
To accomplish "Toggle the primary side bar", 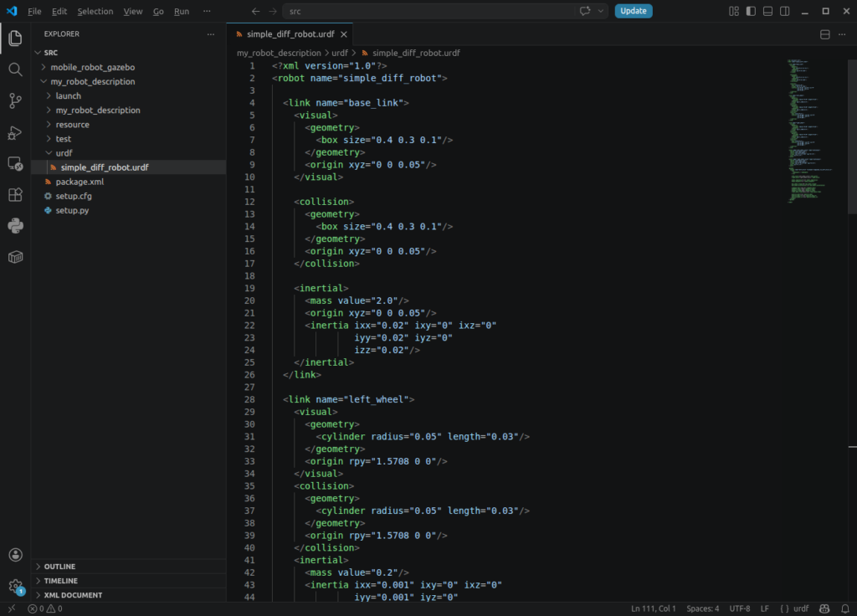I will coord(751,11).
